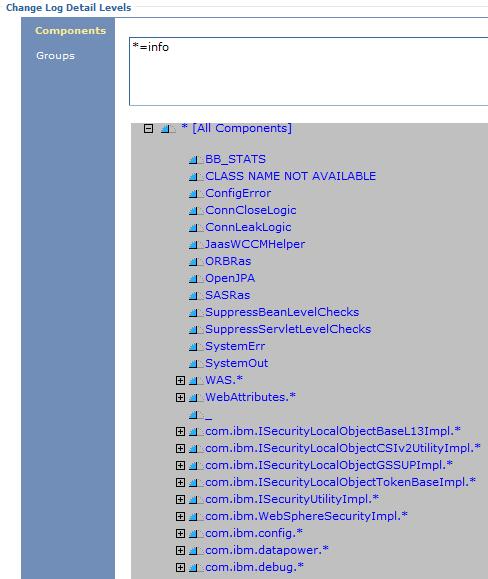Click the log level icon beside BB_STATS
Screen dimensions: 488x579
pyautogui.click(x=195, y=160)
